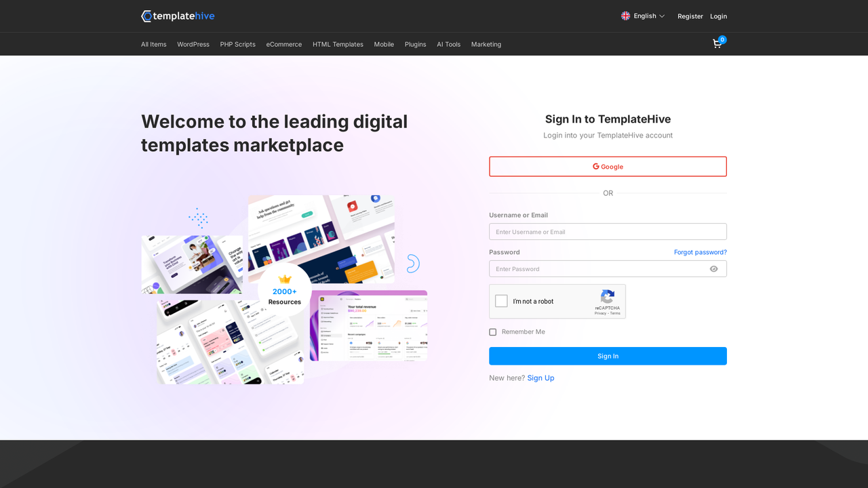Viewport: 868px width, 488px height.
Task: Click the UK flag language icon
Action: tap(625, 16)
